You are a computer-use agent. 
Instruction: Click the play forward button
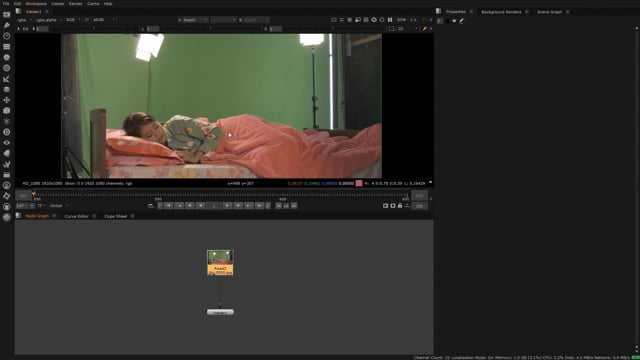(228, 206)
